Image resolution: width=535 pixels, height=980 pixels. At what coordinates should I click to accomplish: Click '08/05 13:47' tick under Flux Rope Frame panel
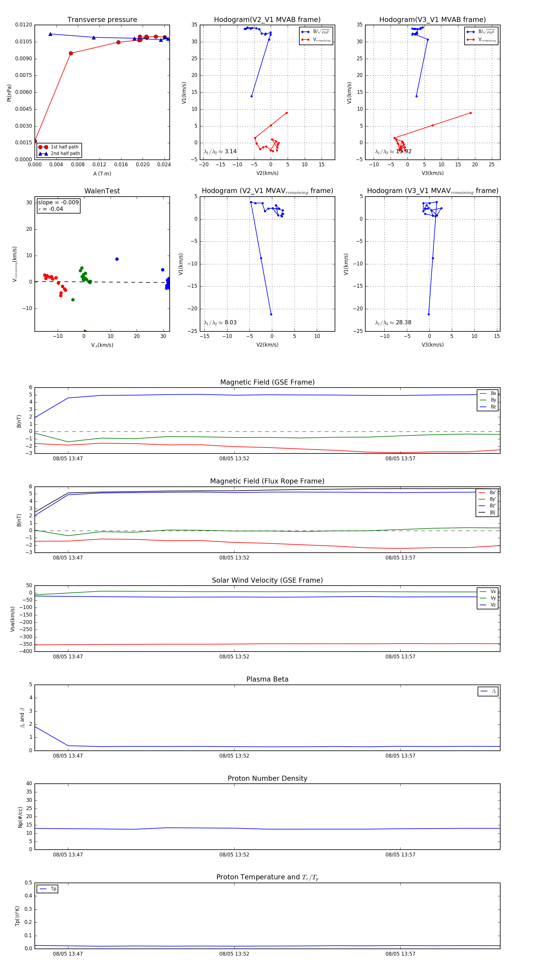coord(68,557)
